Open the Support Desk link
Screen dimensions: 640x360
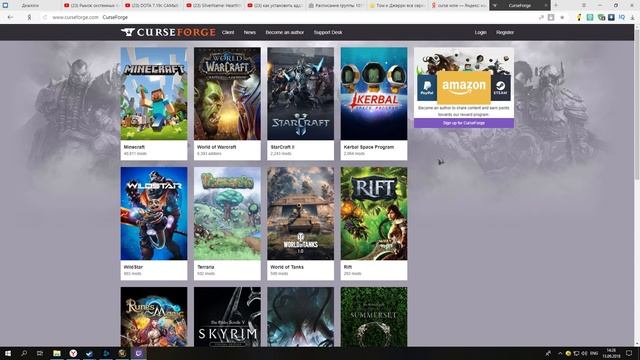coord(328,32)
